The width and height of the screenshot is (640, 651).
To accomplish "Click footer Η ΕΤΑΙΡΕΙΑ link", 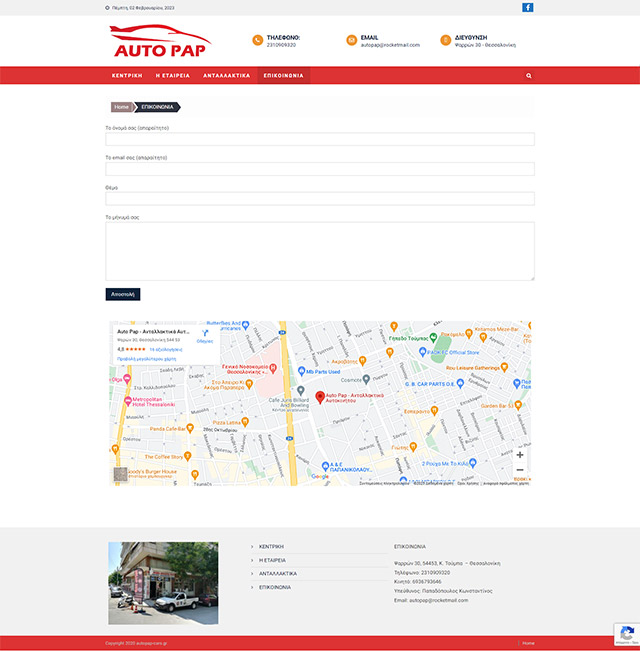I will 272,560.
